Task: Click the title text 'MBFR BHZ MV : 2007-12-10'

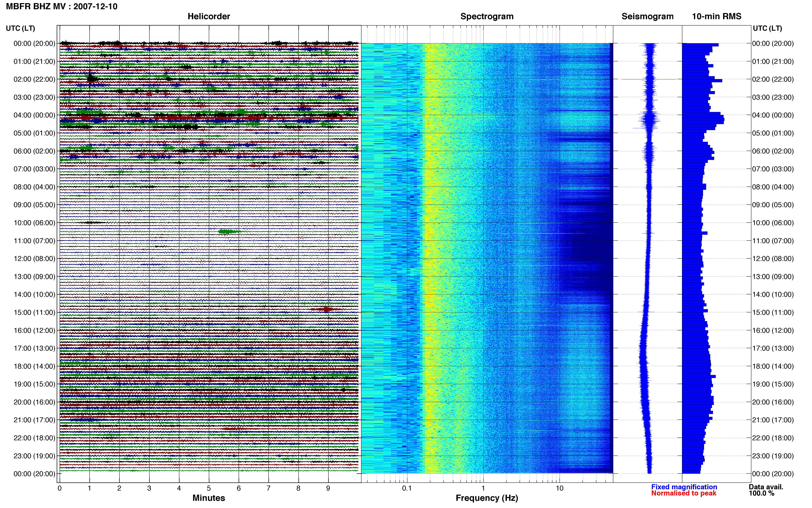Action: click(x=62, y=6)
